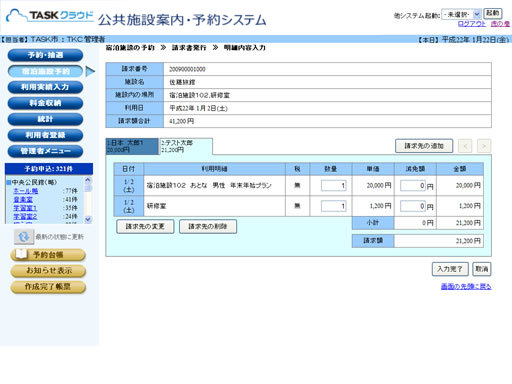
Task: Select the 2:テスト太郎 tab
Action: (x=186, y=146)
